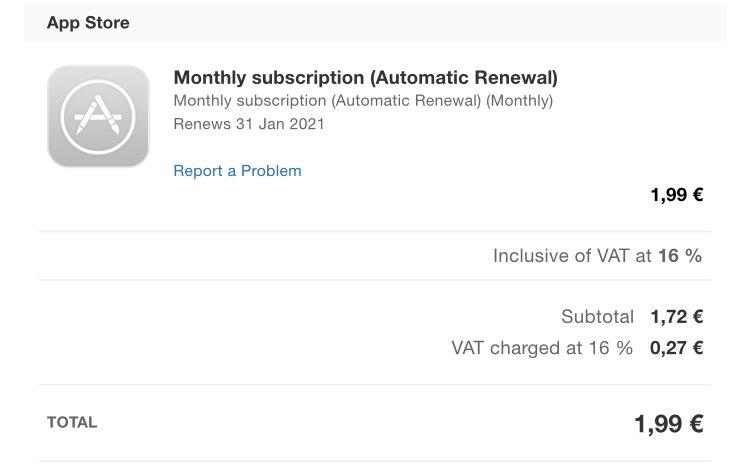Click the Subtotal label
Viewport: 750px width, 465px height.
(x=597, y=317)
